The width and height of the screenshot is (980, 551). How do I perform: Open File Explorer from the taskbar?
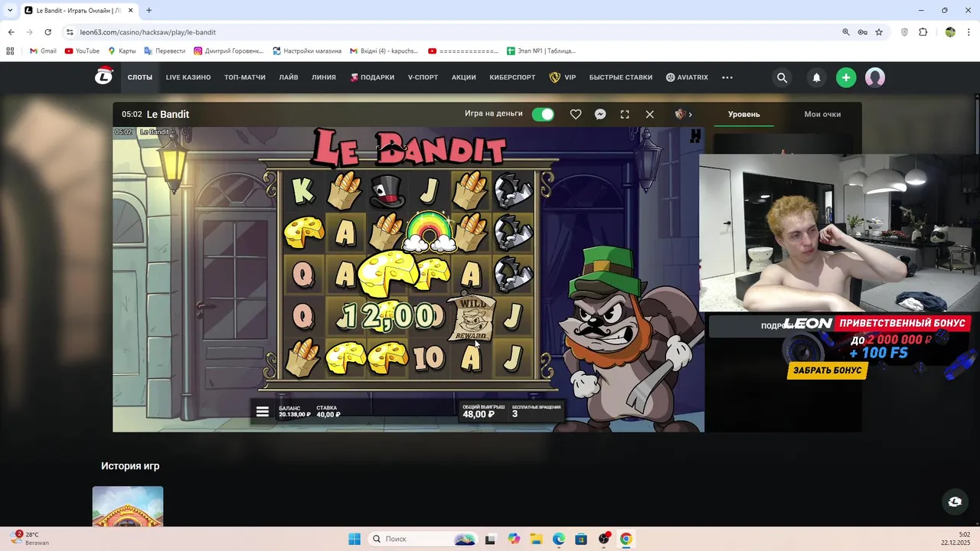537,539
